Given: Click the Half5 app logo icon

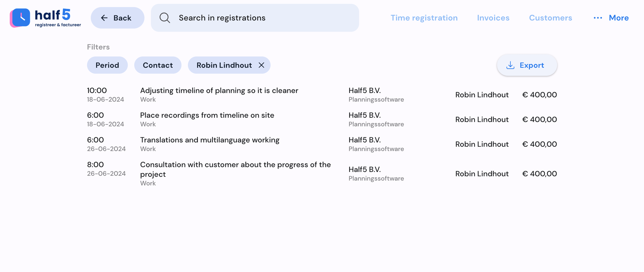Looking at the screenshot, I should (21, 17).
